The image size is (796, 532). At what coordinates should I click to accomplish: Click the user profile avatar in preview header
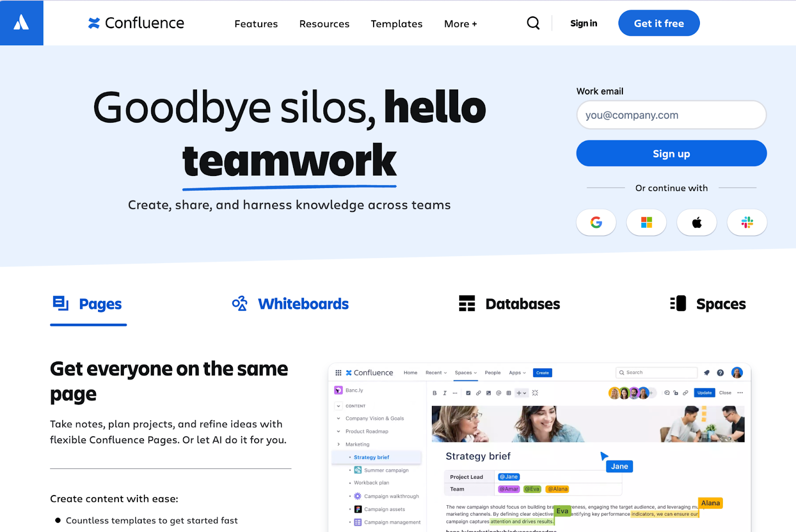click(737, 372)
